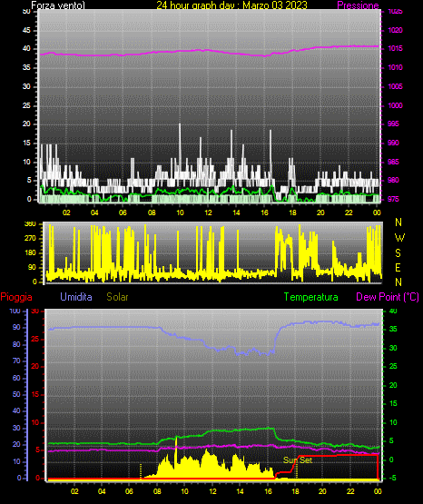Click the green "35" temperature axis value

pos(393,329)
